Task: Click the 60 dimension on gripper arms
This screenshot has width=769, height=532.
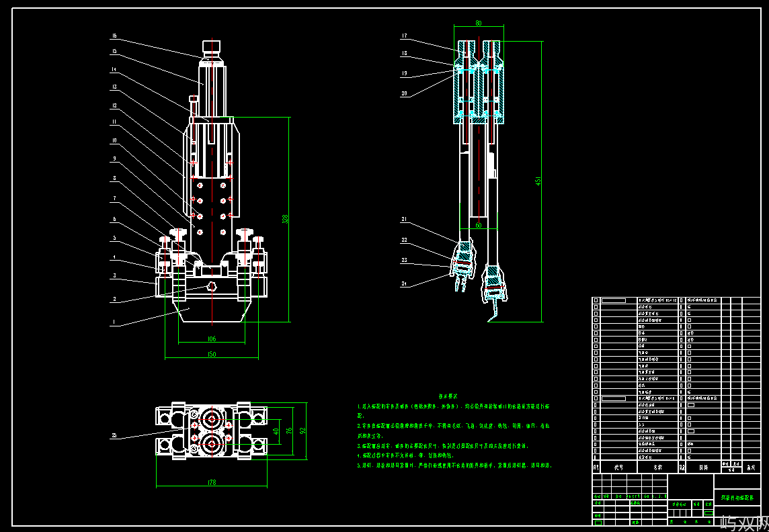Action: [479, 226]
